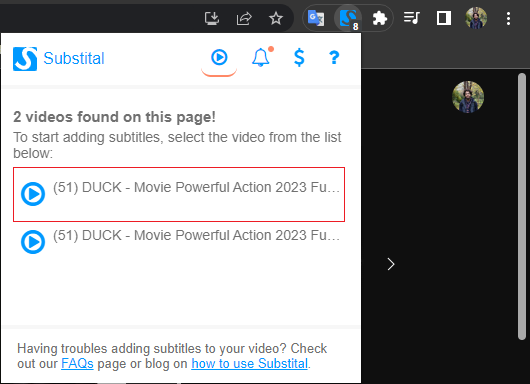Click the Substital extension toolbar icon

pos(348,19)
